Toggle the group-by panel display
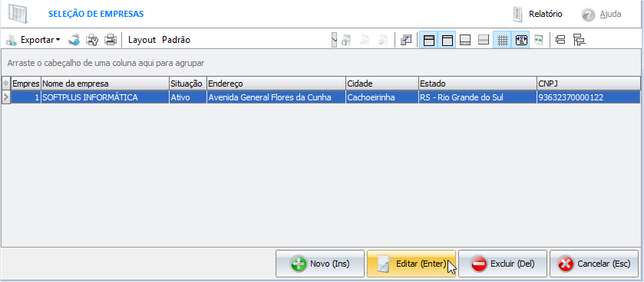Screen dimensions: 644x282 429,40
